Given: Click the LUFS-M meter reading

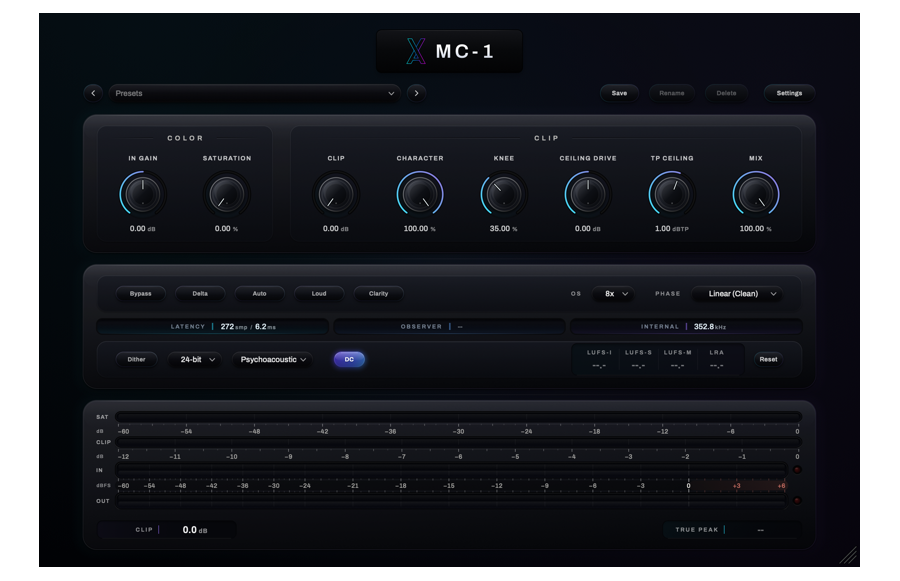Looking at the screenshot, I should click(677, 365).
